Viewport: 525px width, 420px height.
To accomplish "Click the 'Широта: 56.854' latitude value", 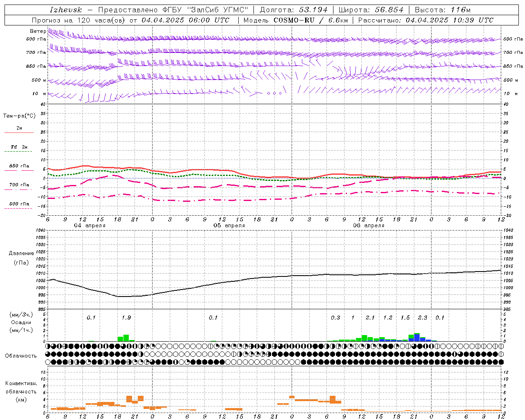I will point(371,10).
